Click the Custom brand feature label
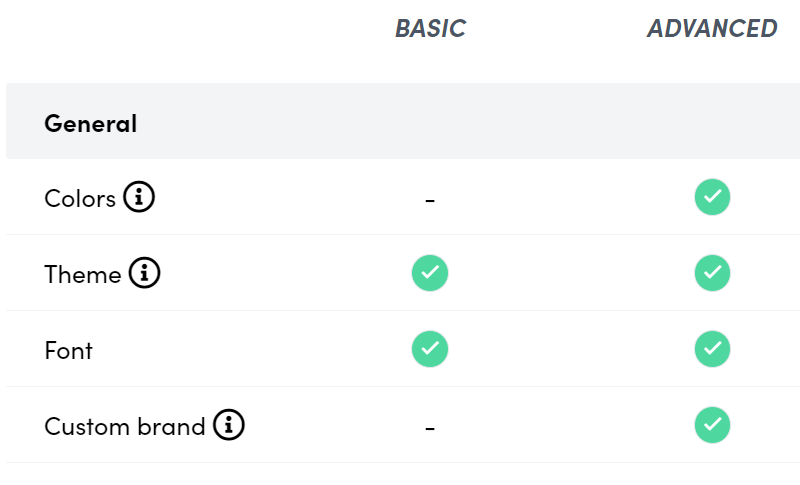Viewport: 800px width, 485px height. point(125,426)
